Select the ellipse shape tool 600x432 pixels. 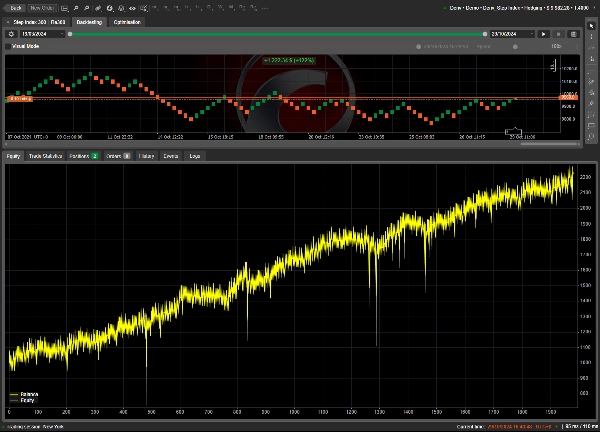(592, 136)
